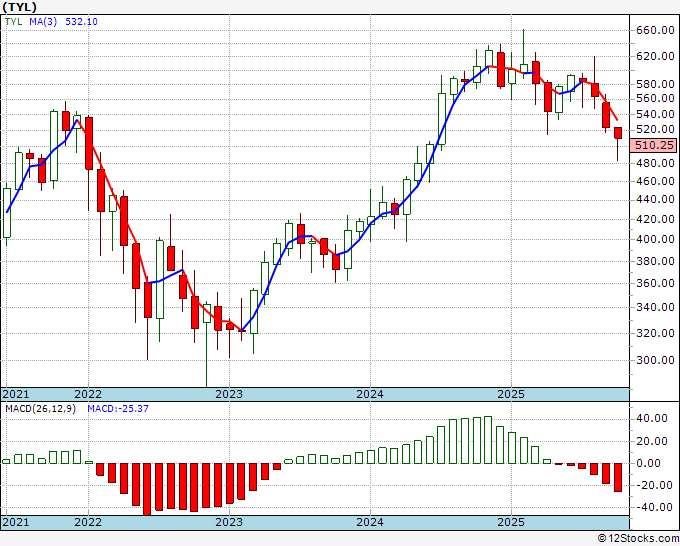Click the latest red MACD histogram bar
680x546 pixels.
click(618, 477)
